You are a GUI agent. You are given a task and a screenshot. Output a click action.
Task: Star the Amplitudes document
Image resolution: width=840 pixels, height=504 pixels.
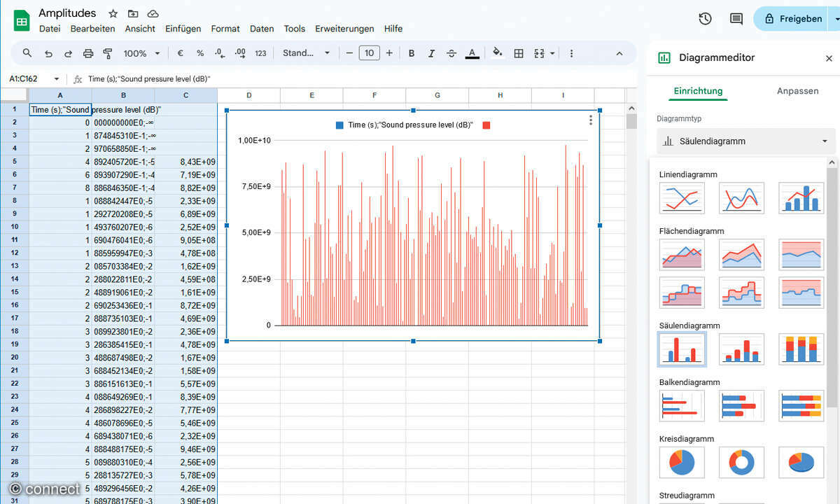(x=113, y=13)
